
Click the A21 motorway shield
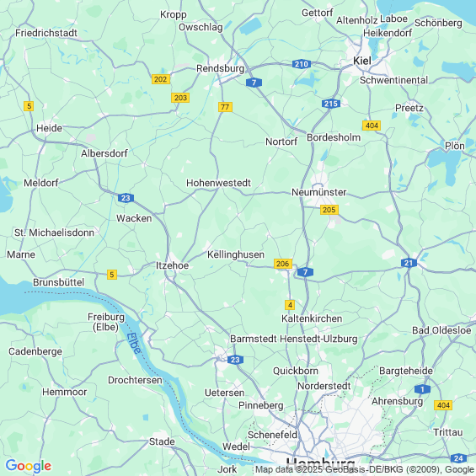[409, 263]
